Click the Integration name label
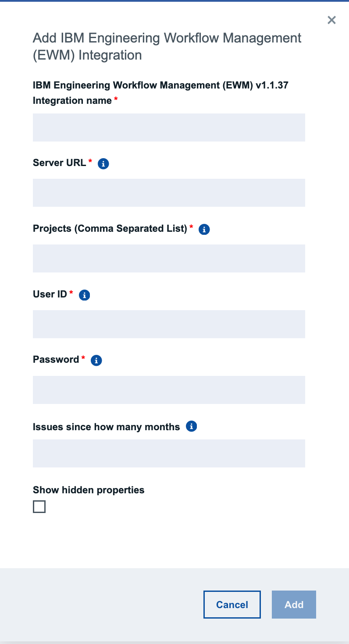The width and height of the screenshot is (349, 644). coord(72,101)
